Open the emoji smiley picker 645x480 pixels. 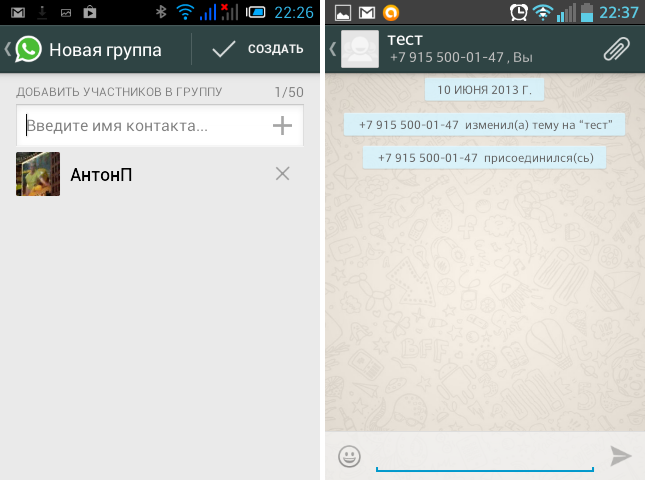(349, 457)
